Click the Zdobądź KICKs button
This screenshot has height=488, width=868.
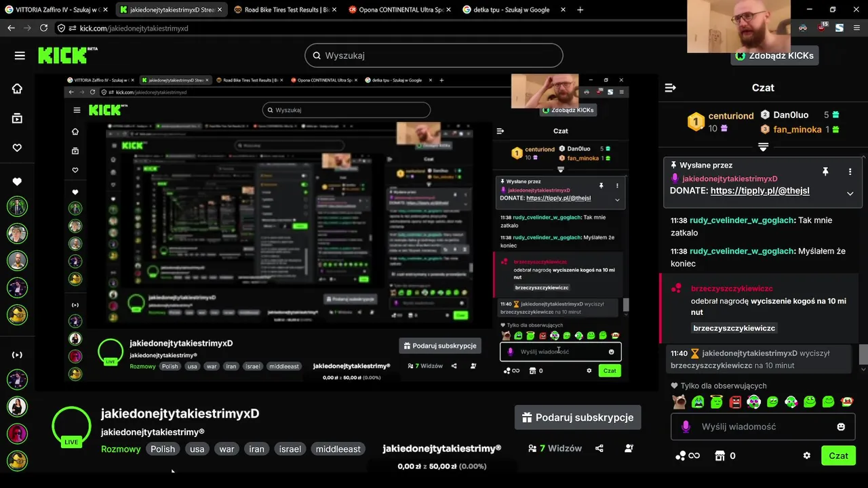coord(774,56)
